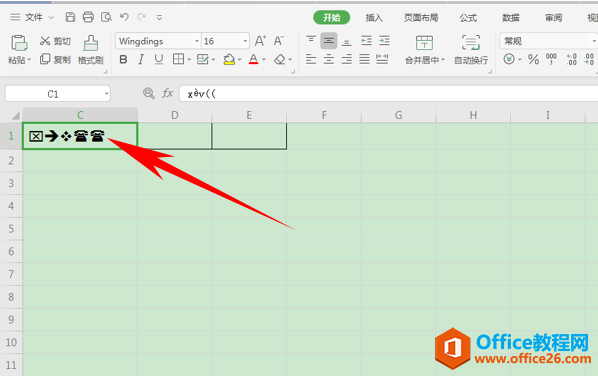Switch to the 公式 tab
This screenshot has width=598, height=376.
(468, 18)
